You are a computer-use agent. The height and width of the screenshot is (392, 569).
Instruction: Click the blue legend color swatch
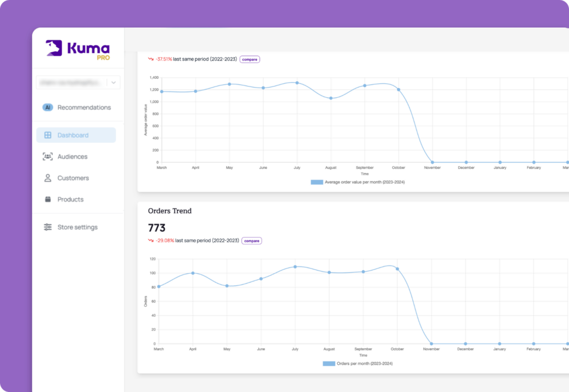(328, 363)
